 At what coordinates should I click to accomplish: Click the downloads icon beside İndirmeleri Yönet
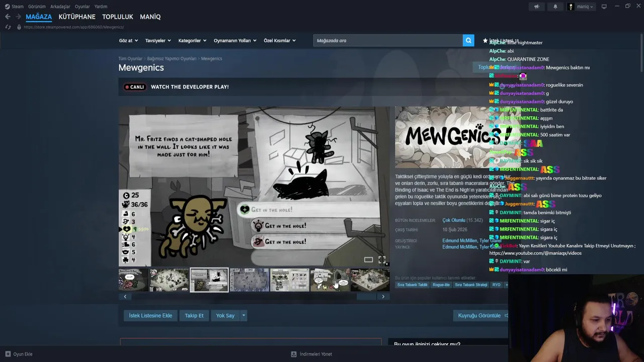coord(294,354)
